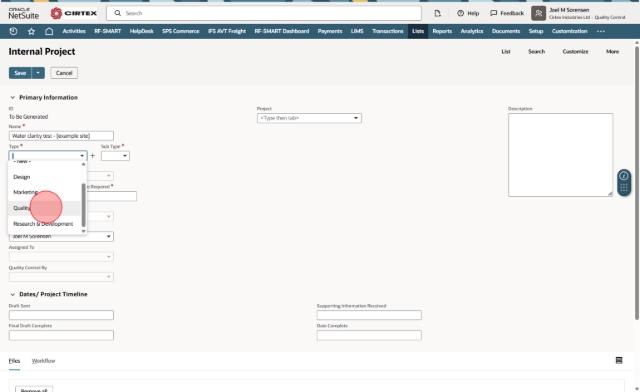This screenshot has height=392, width=640.
Task: Open the Reports menu
Action: [x=442, y=31]
